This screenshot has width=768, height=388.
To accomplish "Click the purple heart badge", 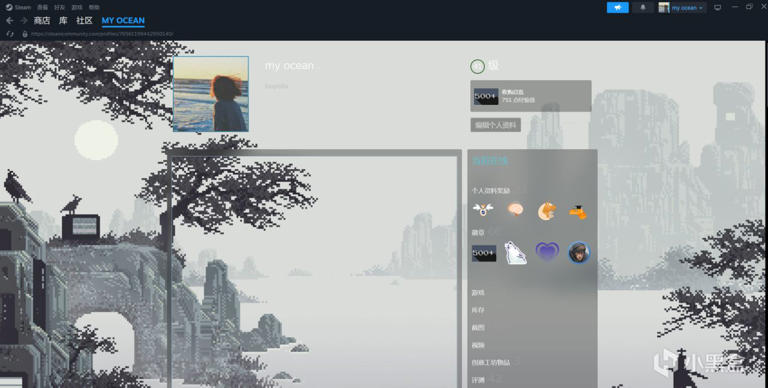I will pos(547,251).
